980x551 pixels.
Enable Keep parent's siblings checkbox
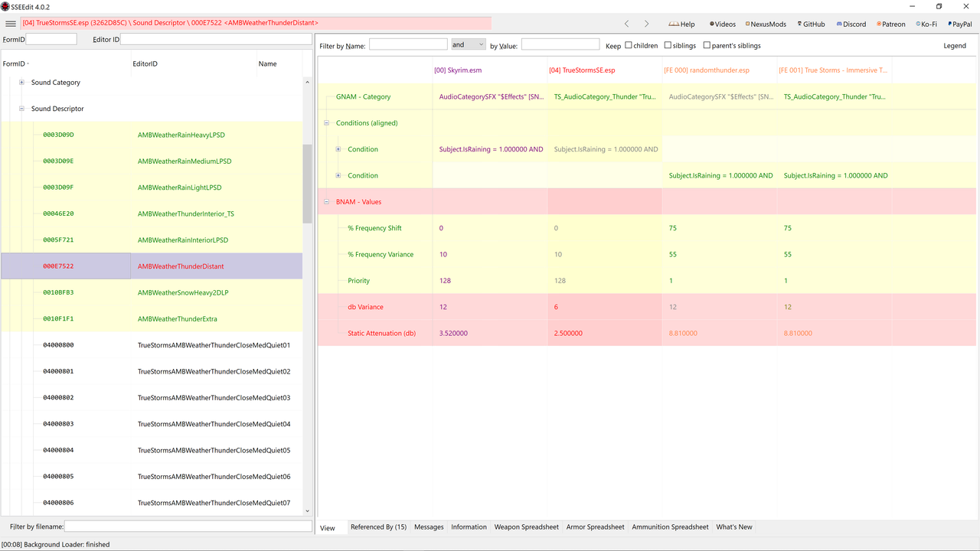point(707,45)
